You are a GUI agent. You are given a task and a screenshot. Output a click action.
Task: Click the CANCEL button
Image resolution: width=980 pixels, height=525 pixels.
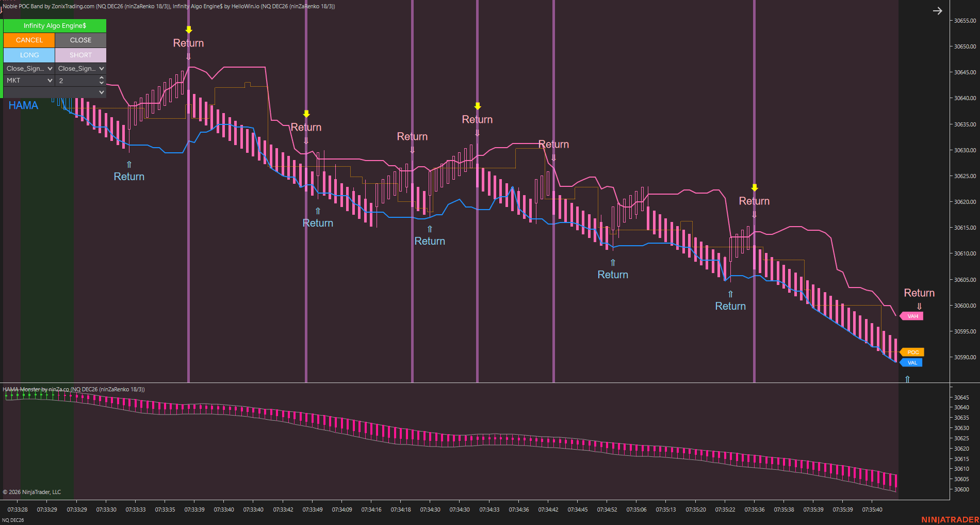coord(29,40)
